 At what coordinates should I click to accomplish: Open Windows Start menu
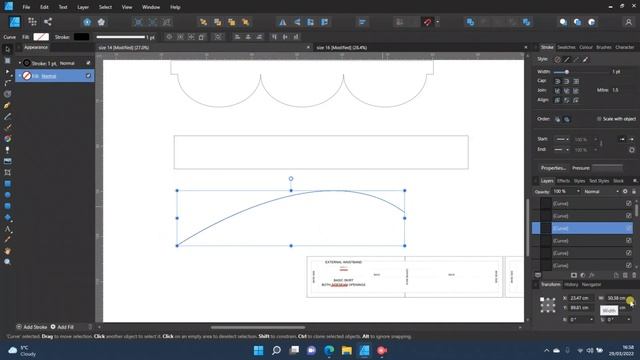pyautogui.click(x=258, y=350)
